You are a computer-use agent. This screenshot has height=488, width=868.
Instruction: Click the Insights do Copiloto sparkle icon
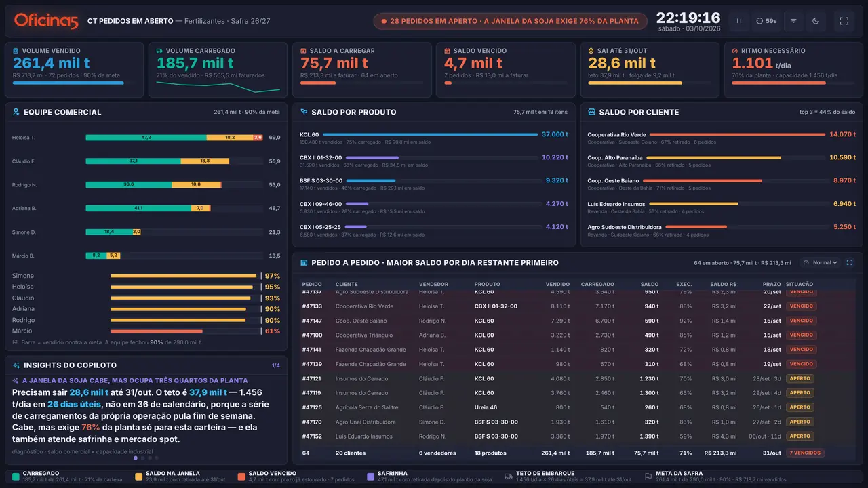[x=16, y=365]
